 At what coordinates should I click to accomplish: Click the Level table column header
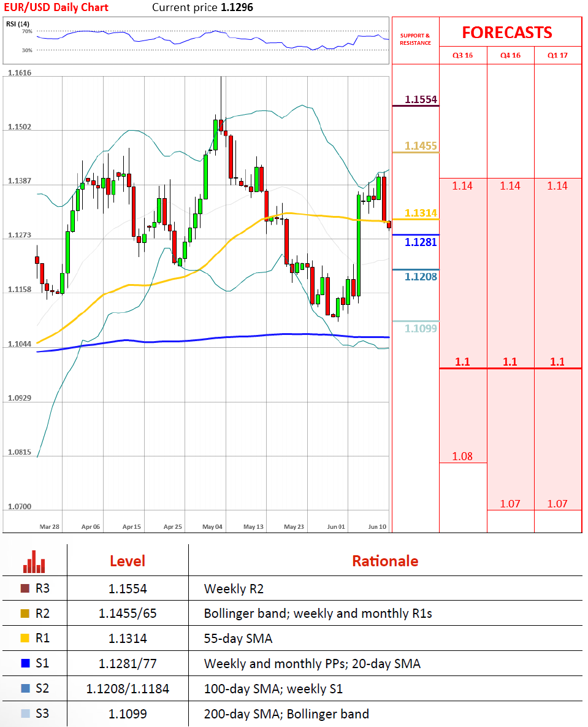pyautogui.click(x=128, y=561)
